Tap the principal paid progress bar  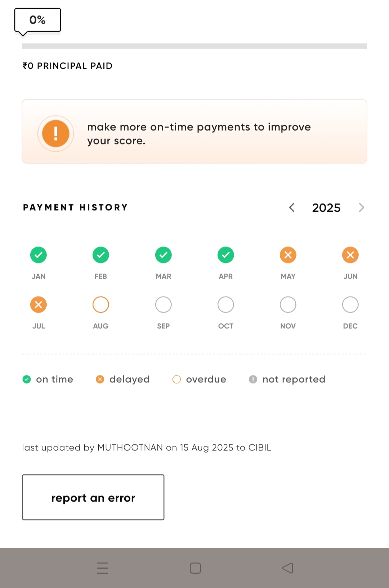click(194, 46)
